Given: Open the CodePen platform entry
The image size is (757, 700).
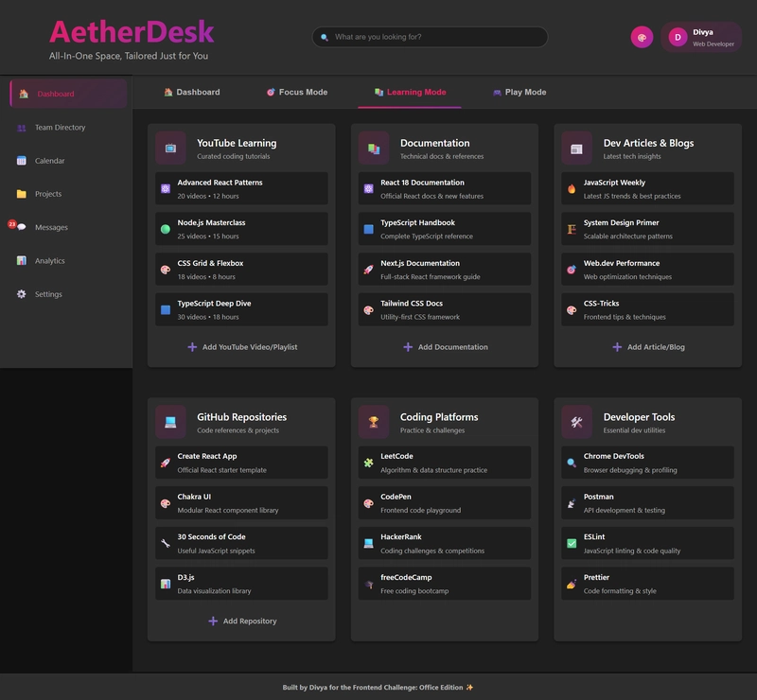Looking at the screenshot, I should point(445,503).
